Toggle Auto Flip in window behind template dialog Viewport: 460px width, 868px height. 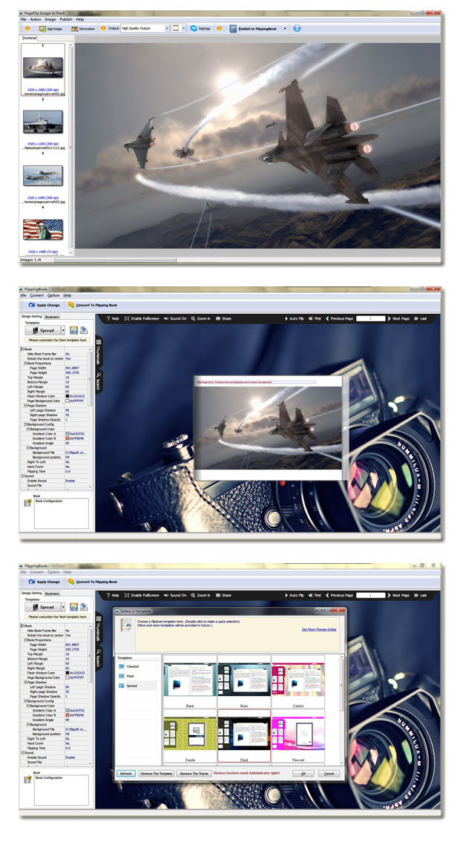pos(294,595)
